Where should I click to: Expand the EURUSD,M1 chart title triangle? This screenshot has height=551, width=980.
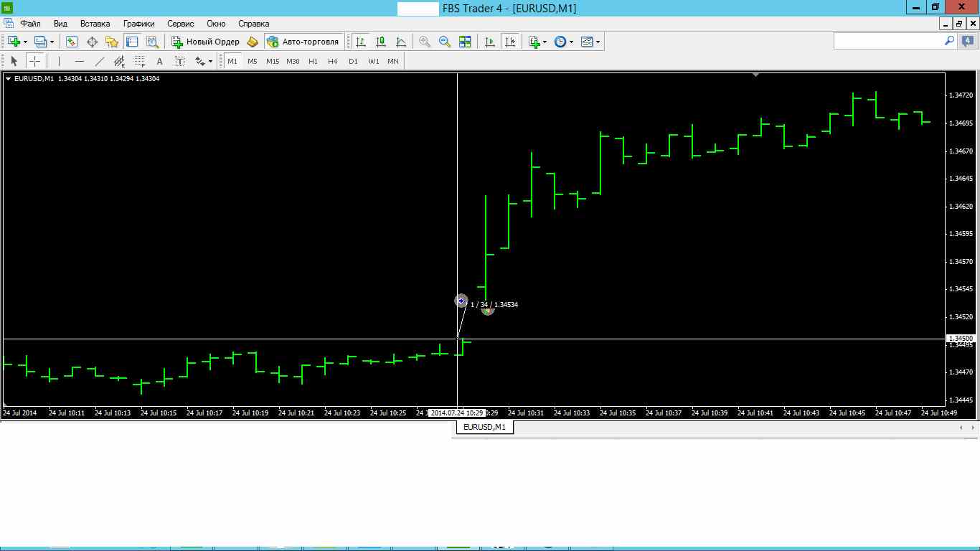[8, 79]
